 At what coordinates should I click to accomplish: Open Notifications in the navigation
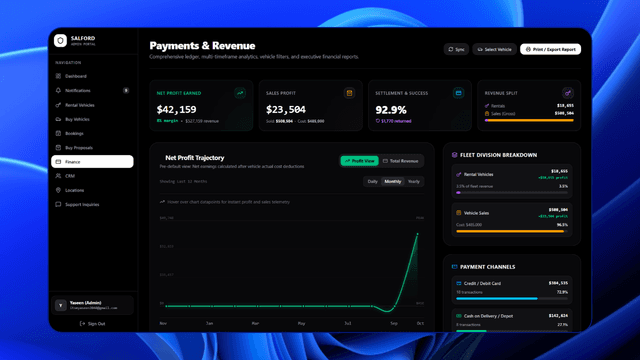click(x=92, y=90)
